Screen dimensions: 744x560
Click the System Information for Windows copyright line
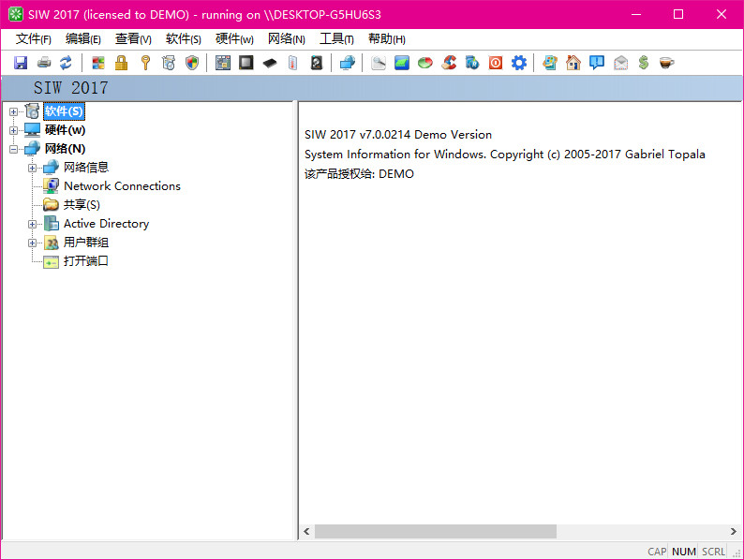(505, 155)
